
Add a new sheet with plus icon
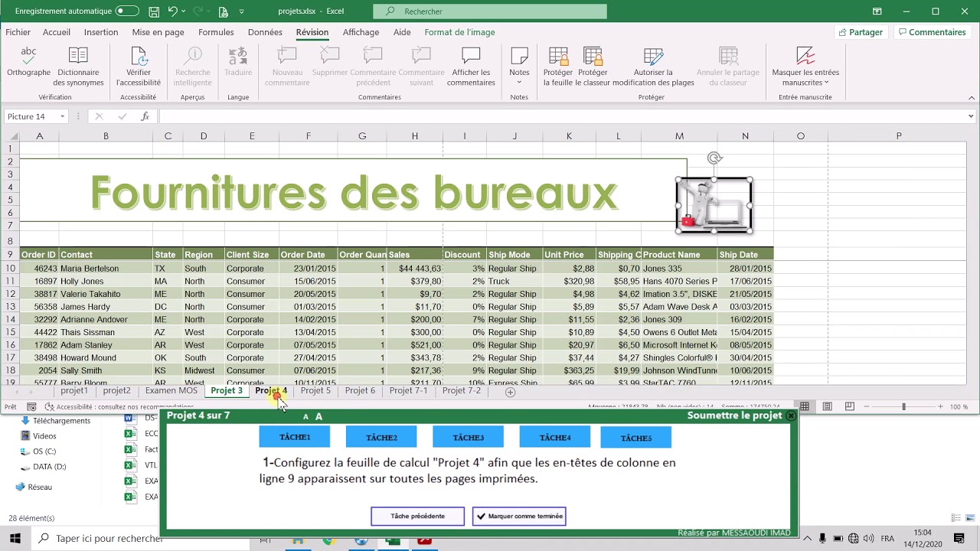pos(510,392)
